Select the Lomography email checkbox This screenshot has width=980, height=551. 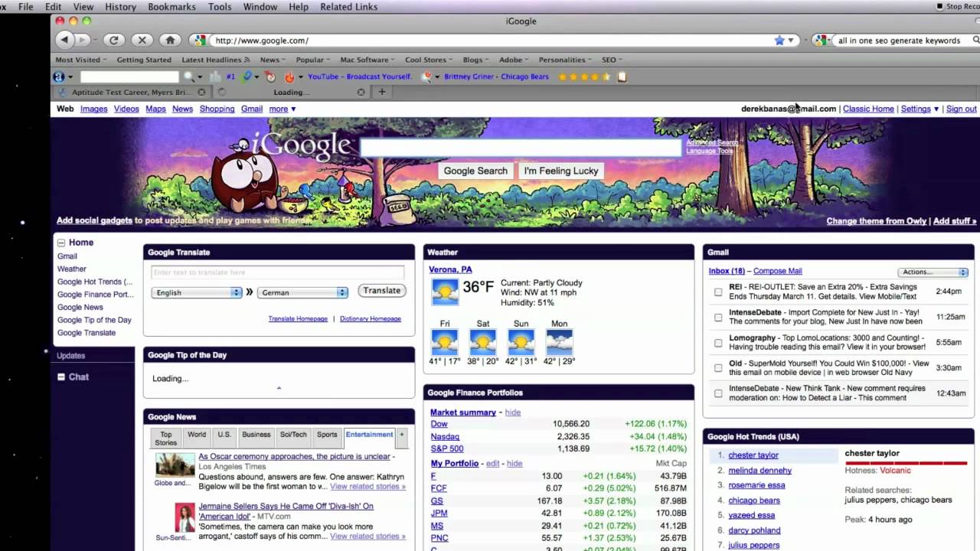[x=718, y=343]
